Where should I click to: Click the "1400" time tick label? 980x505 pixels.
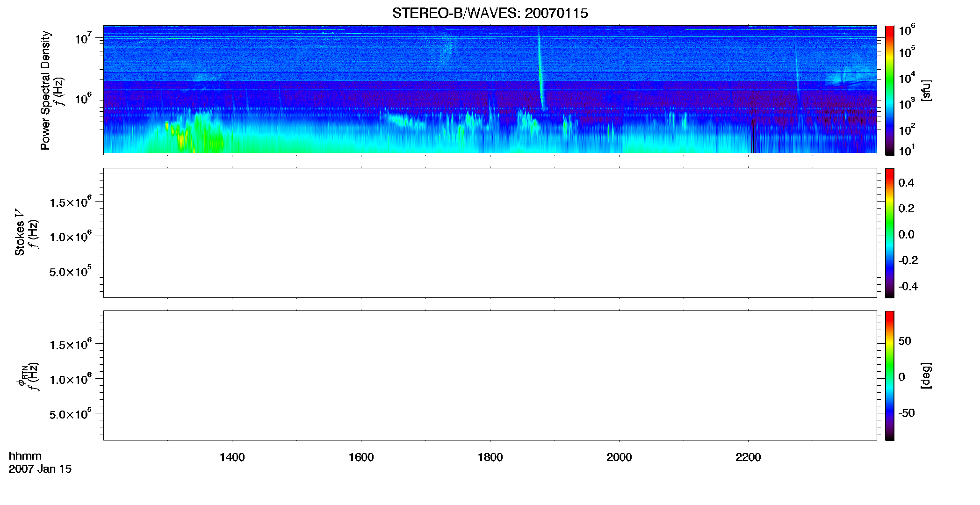pyautogui.click(x=232, y=457)
